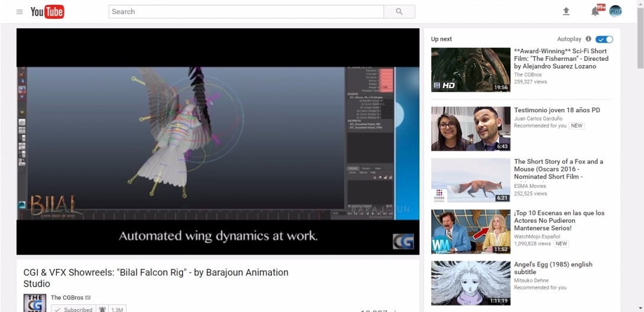Image resolution: width=644 pixels, height=312 pixels.
Task: Click the "Up next" heading
Action: coord(441,39)
